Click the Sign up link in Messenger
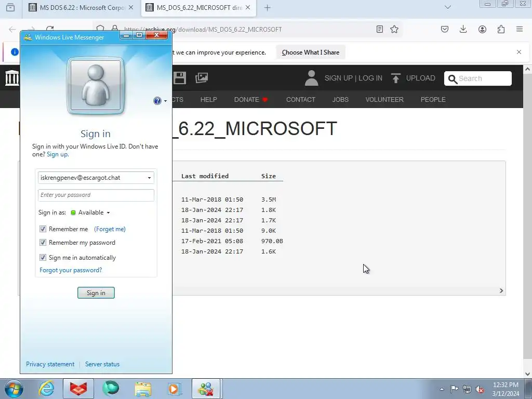 pos(57,154)
